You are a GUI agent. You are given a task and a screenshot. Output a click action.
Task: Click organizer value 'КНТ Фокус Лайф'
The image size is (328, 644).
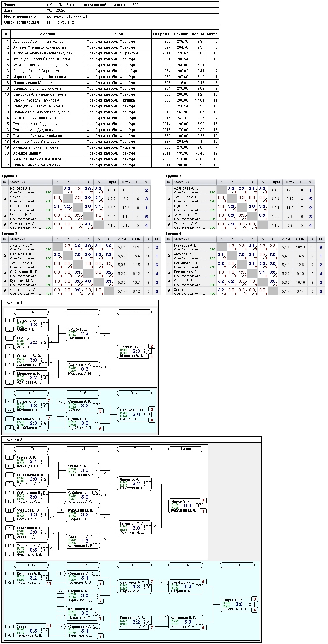[61, 22]
